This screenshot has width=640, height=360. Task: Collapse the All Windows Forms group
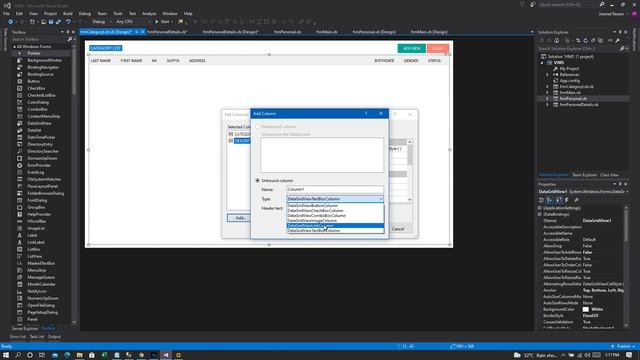click(x=15, y=47)
